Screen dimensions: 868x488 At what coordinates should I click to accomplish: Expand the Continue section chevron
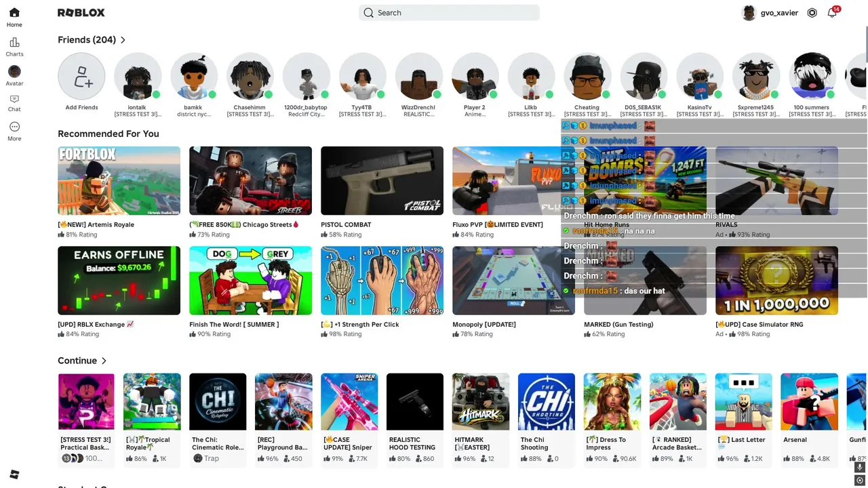104,361
